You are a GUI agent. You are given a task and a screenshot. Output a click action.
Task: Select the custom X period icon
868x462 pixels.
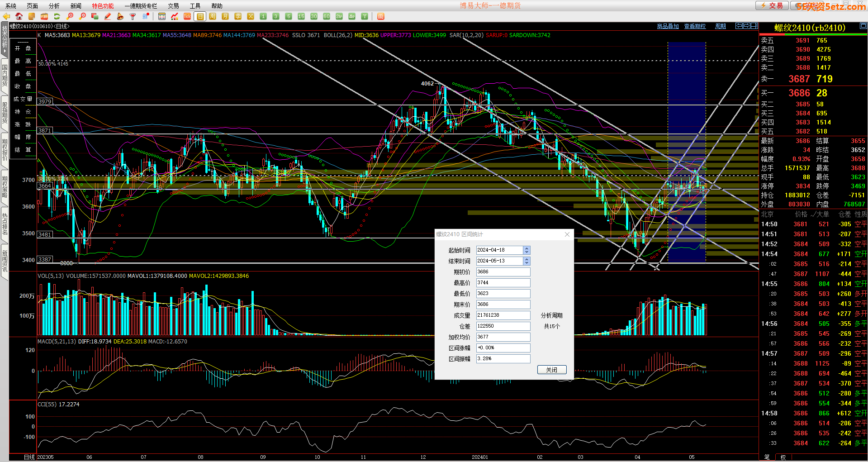point(251,16)
